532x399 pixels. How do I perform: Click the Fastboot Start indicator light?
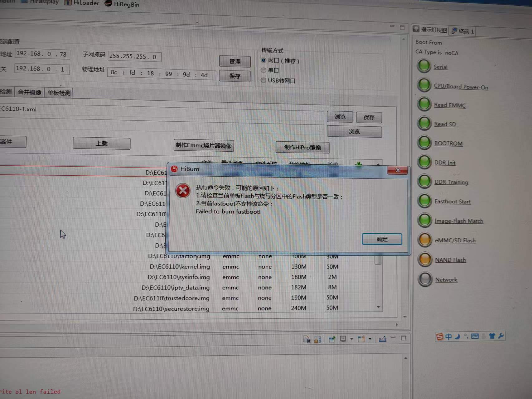[424, 201]
